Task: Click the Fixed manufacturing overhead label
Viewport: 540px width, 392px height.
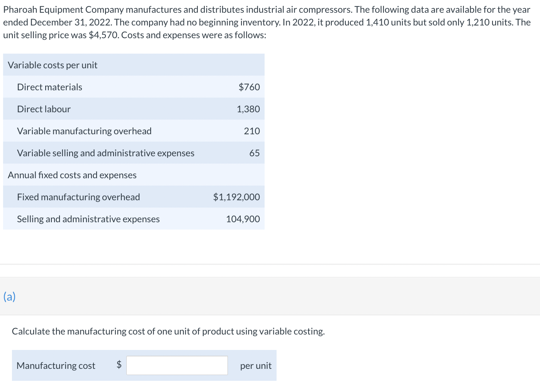Action: [78, 197]
